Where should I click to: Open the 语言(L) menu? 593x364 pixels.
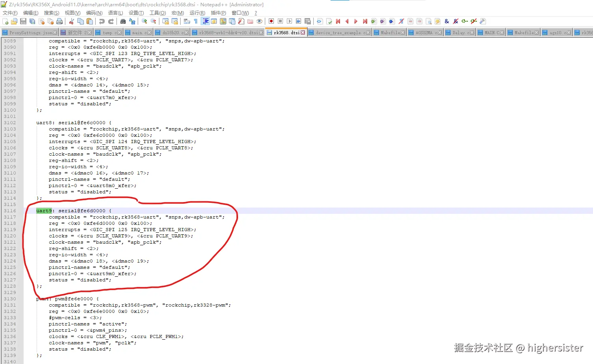(116, 13)
